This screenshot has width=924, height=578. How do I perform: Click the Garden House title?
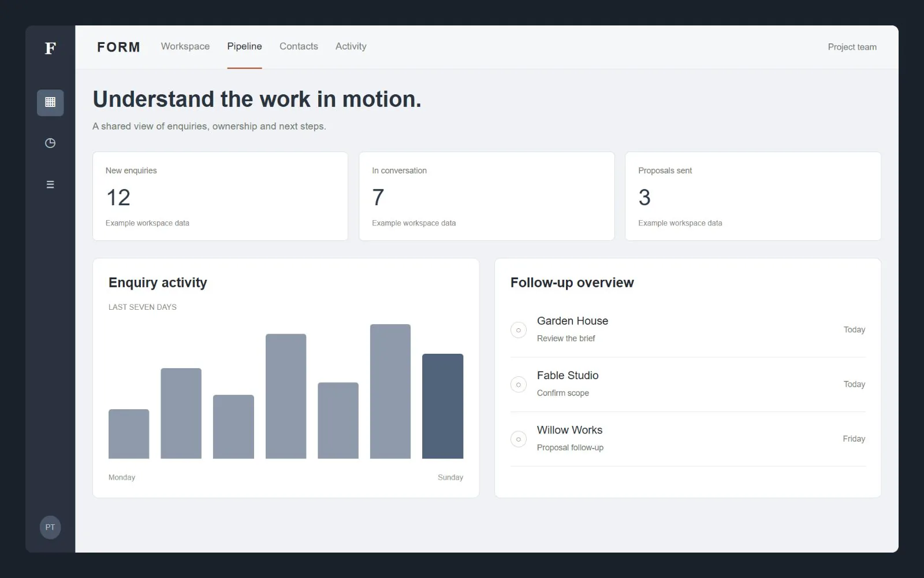click(572, 321)
